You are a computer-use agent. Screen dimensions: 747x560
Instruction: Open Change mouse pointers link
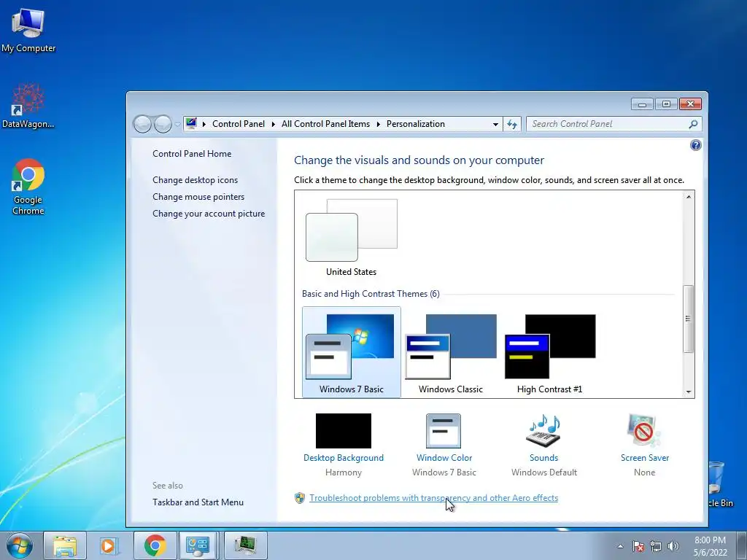tap(198, 197)
